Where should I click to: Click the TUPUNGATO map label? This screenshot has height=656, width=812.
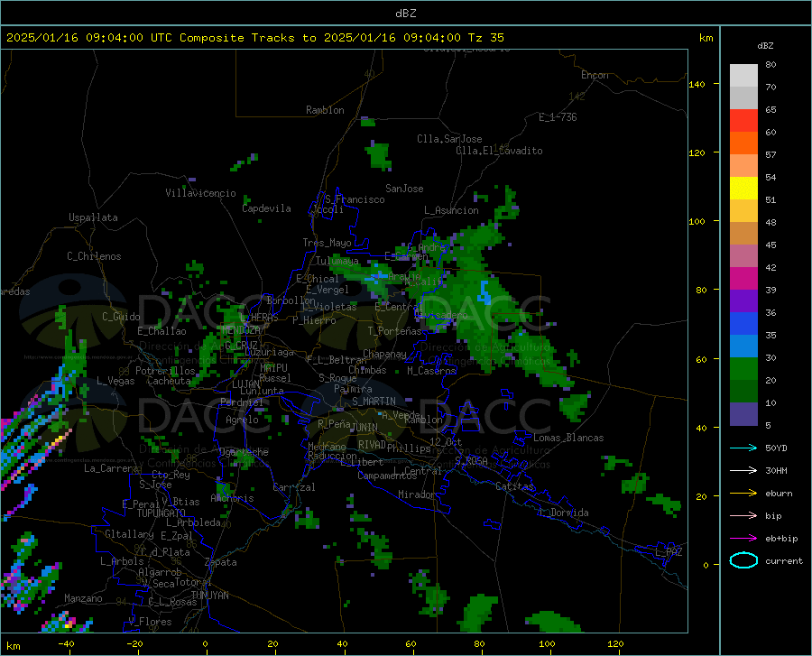click(161, 513)
